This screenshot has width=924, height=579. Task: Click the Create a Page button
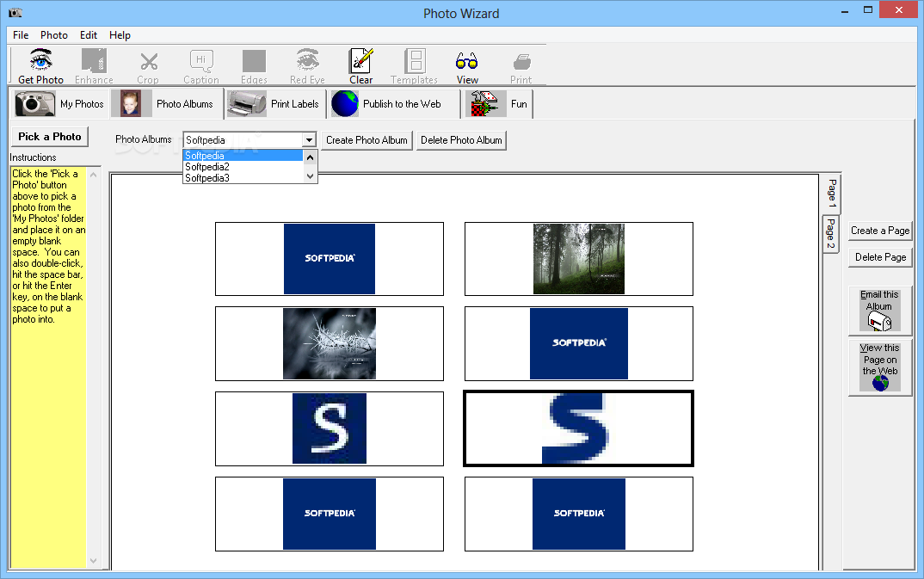[880, 231]
